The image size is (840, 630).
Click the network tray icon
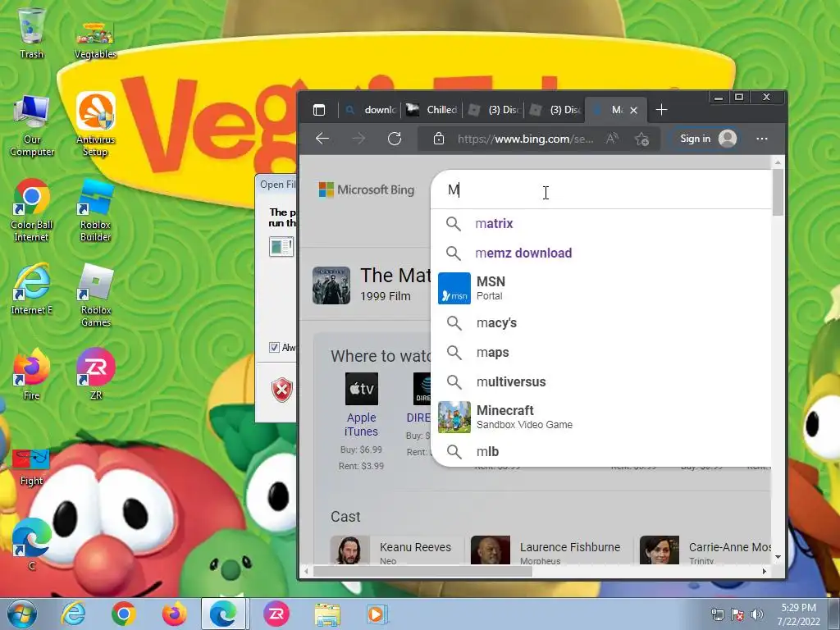point(717,614)
